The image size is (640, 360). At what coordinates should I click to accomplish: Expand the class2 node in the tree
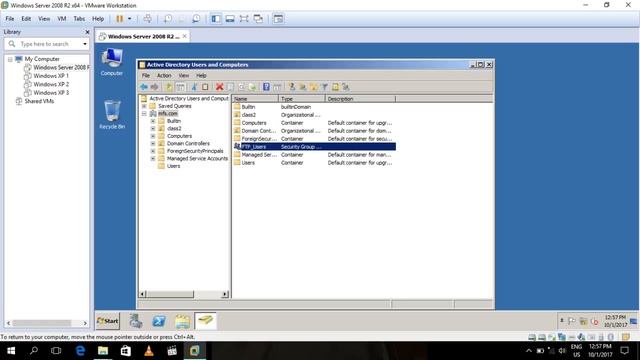pyautogui.click(x=153, y=129)
